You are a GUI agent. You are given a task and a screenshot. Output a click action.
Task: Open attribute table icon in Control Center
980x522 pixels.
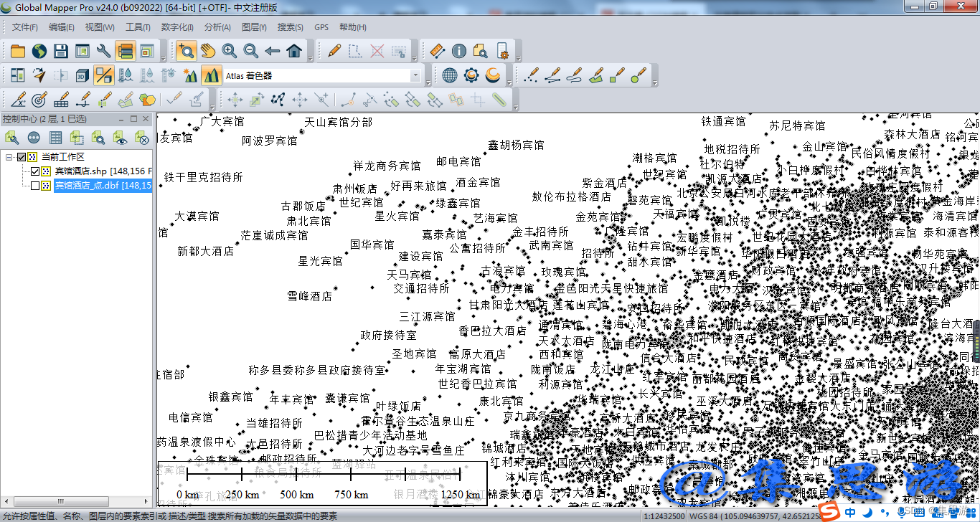(x=55, y=138)
